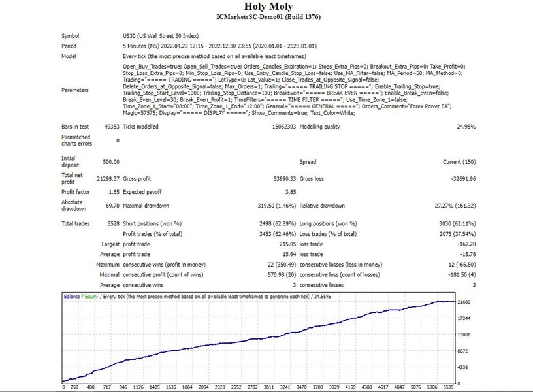The width and height of the screenshot is (533, 392).
Task: Select 'US30 (US Wall Street 30 Index)' value
Action: [x=161, y=36]
